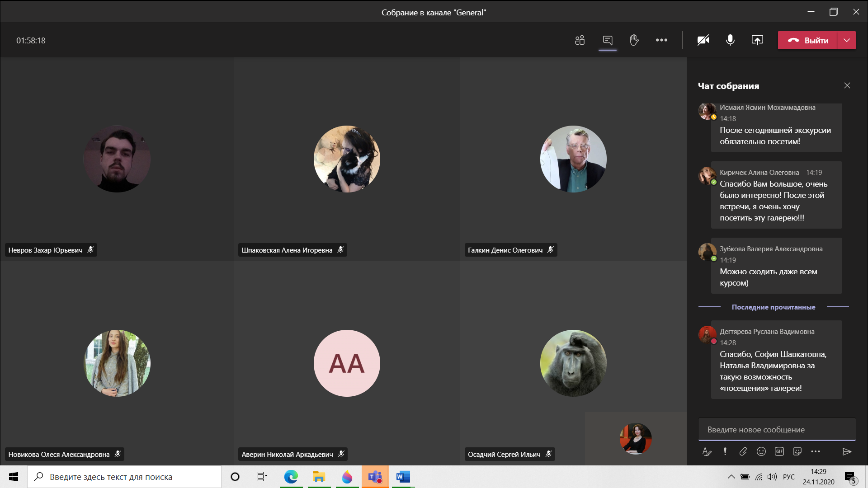The height and width of the screenshot is (488, 868).
Task: Open the sticker picker
Action: [x=797, y=451]
